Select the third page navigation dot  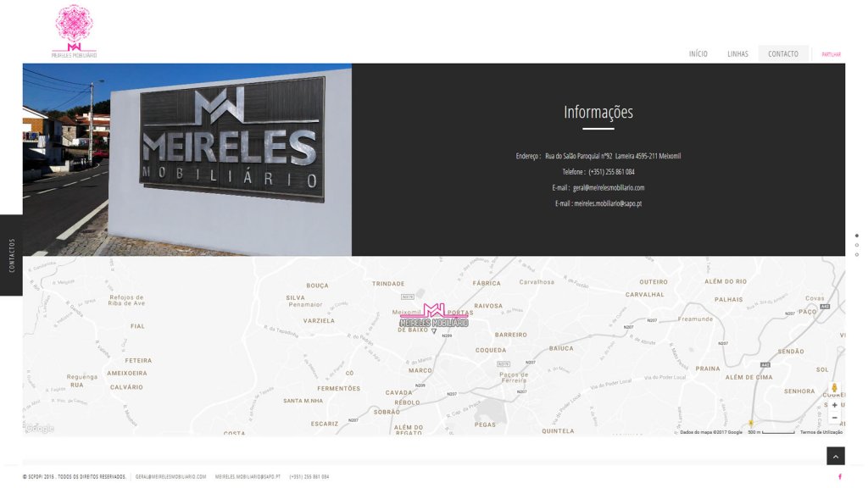[856, 254]
